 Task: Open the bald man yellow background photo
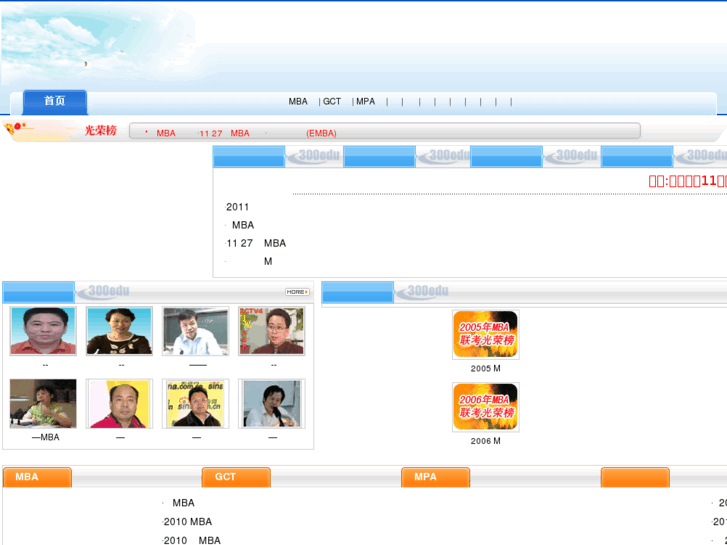click(x=119, y=404)
